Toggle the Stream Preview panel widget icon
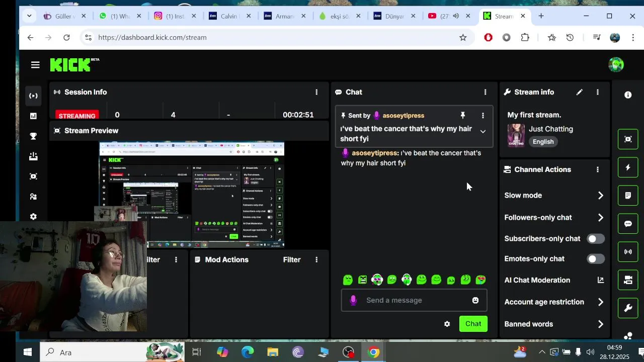The image size is (644, 362). [x=628, y=139]
